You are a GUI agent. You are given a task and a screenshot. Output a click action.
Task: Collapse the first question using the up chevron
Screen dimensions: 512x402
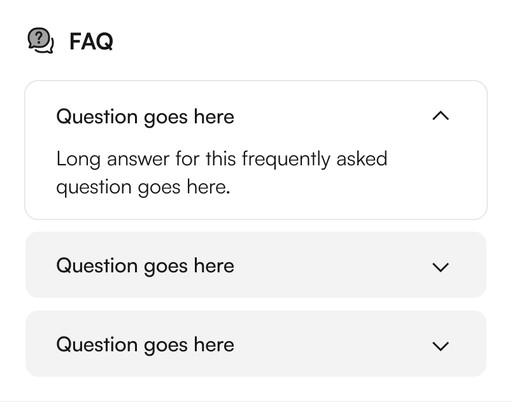point(440,116)
